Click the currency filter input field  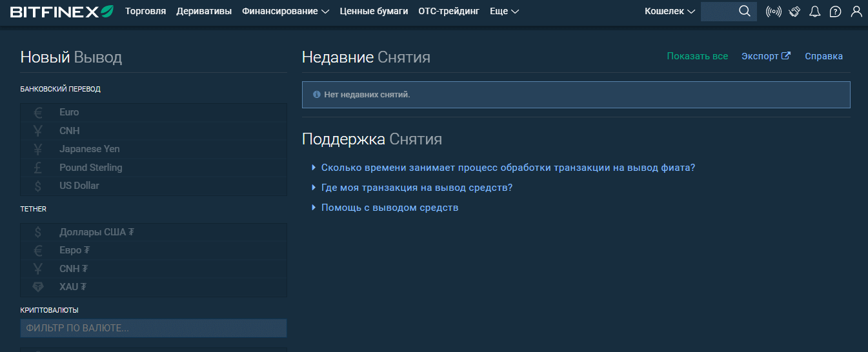tap(153, 328)
